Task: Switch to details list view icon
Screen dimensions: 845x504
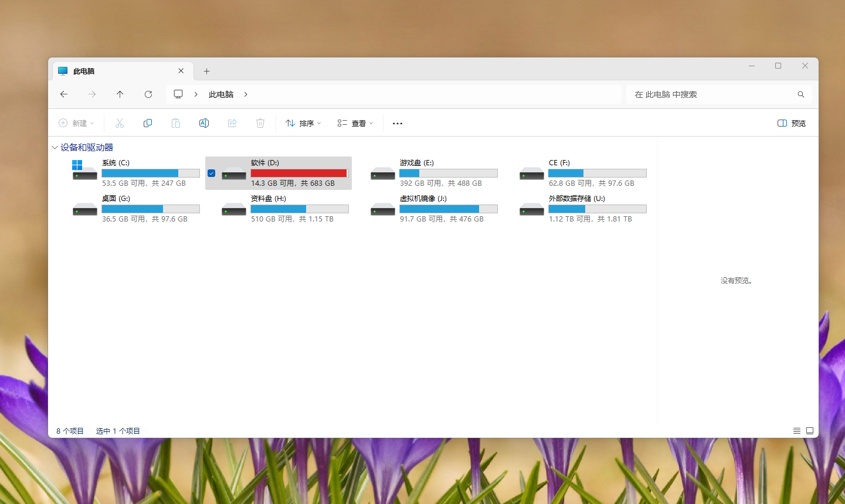Action: tap(796, 431)
